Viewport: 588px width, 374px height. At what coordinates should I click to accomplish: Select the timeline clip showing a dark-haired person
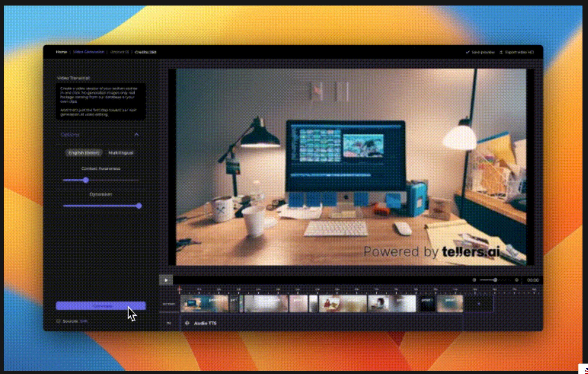(x=392, y=304)
